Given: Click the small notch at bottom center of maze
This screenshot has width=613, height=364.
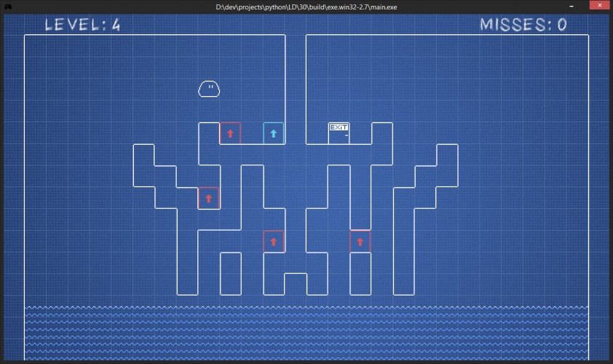Looking at the screenshot, I should coord(296,284).
